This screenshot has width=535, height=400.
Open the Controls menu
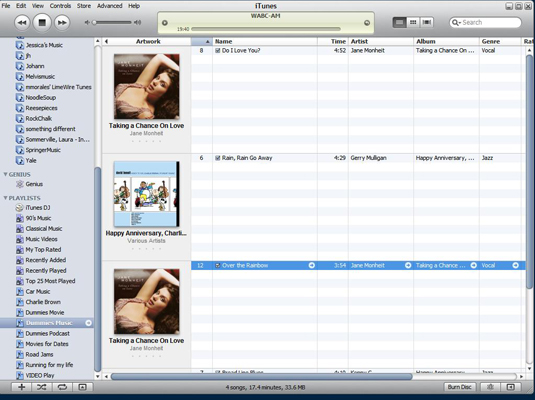[x=60, y=6]
